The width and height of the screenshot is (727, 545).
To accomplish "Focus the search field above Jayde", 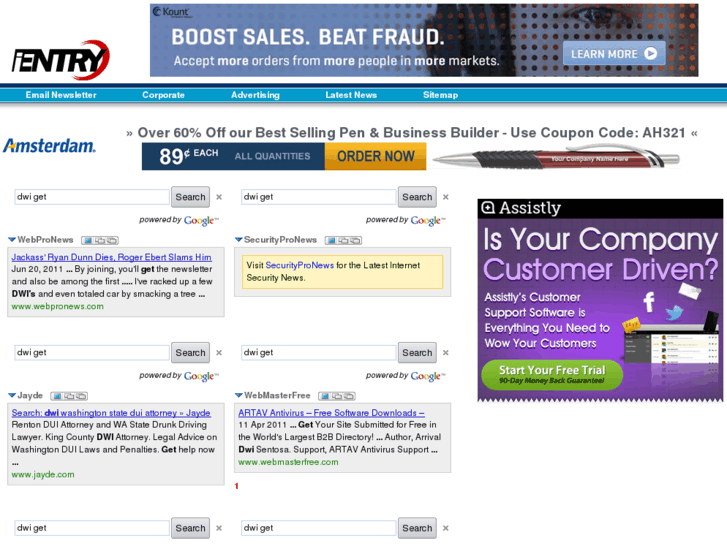I will point(92,353).
